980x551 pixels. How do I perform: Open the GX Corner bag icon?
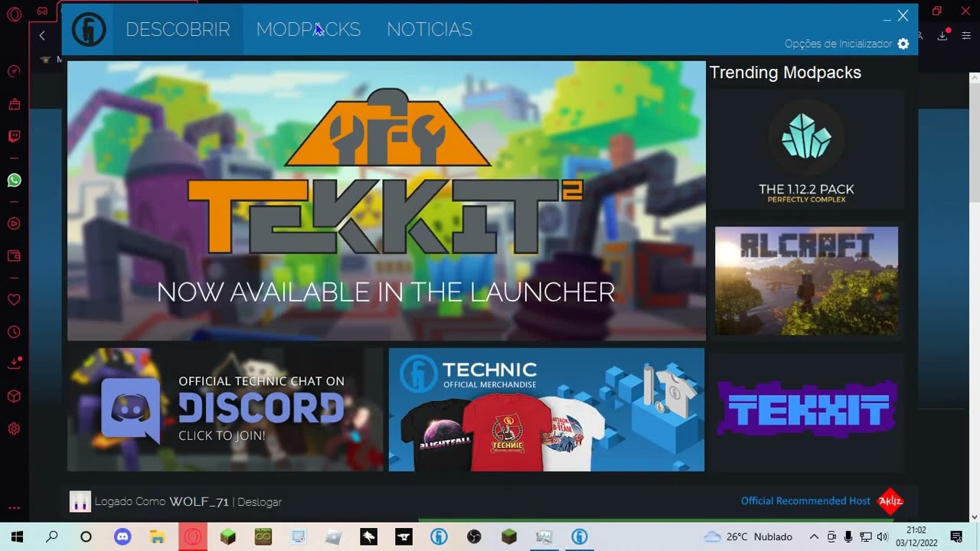coord(14,104)
